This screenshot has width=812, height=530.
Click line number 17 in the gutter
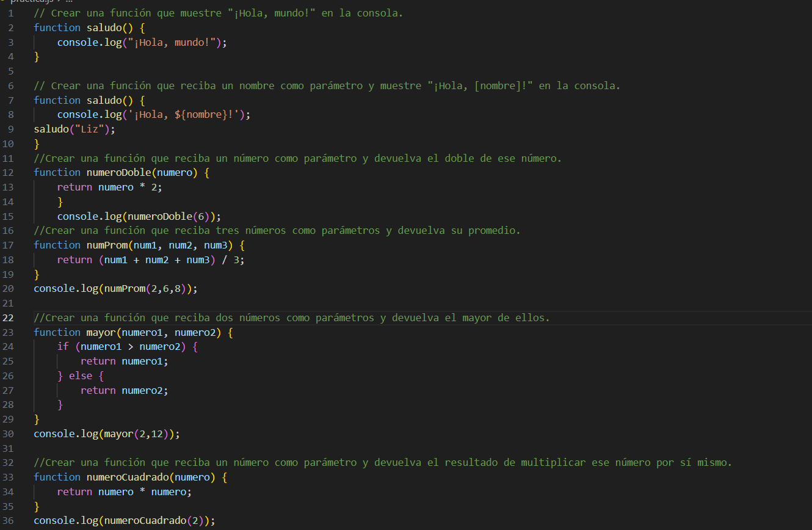8,245
